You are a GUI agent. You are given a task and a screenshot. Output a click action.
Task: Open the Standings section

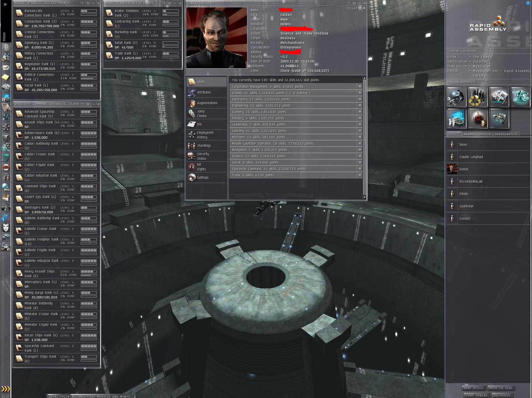206,145
